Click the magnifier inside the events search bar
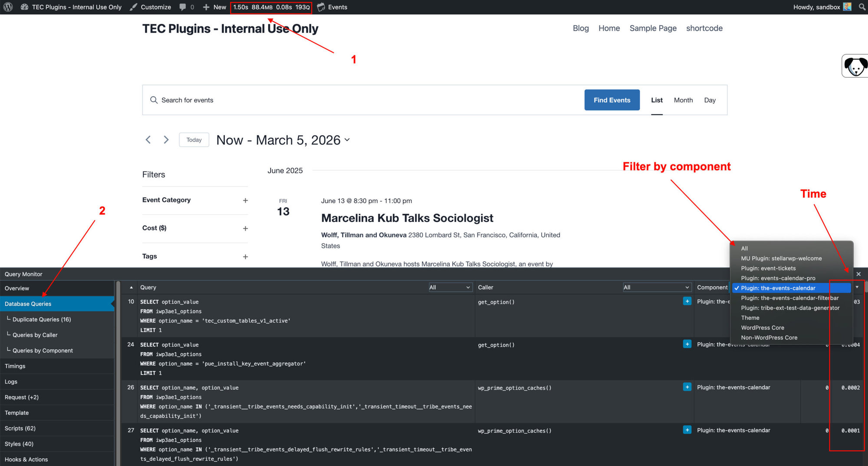The width and height of the screenshot is (868, 466). coord(154,100)
